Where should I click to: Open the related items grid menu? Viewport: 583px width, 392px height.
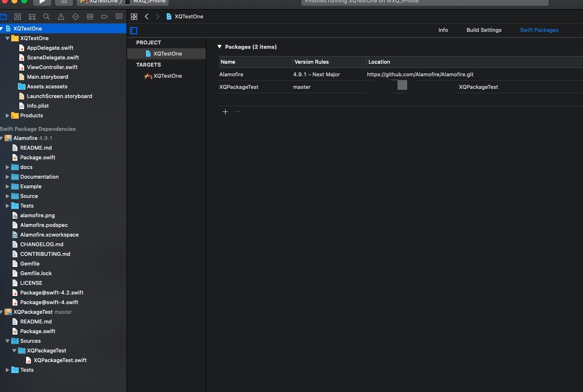coord(134,16)
